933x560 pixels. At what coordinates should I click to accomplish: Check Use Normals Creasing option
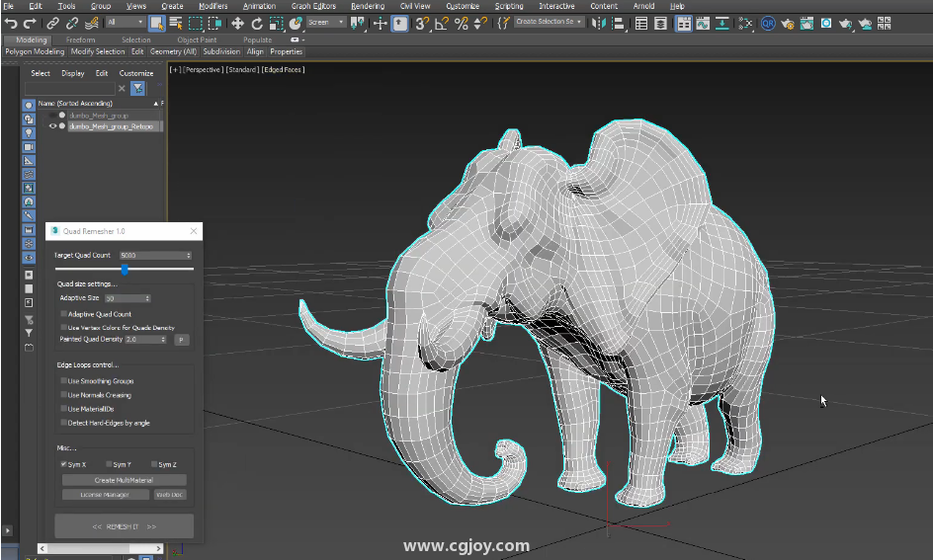tap(63, 394)
